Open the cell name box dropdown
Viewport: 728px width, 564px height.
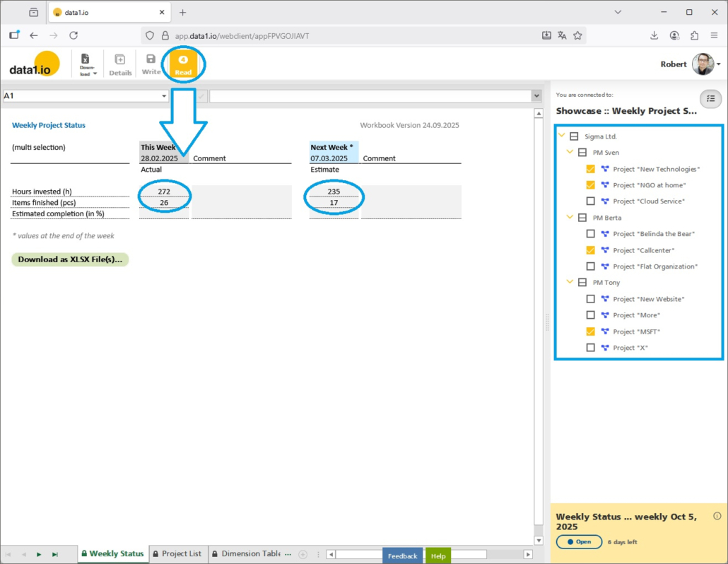pyautogui.click(x=164, y=96)
